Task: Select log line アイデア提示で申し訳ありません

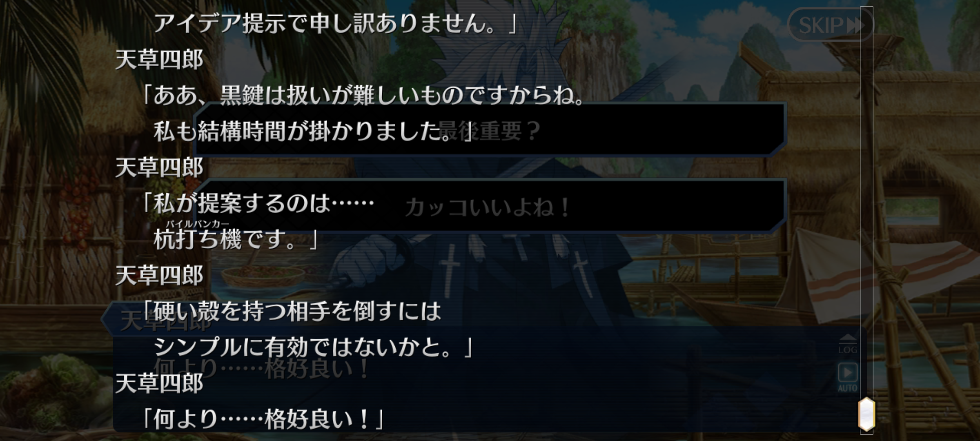Action: point(335,23)
